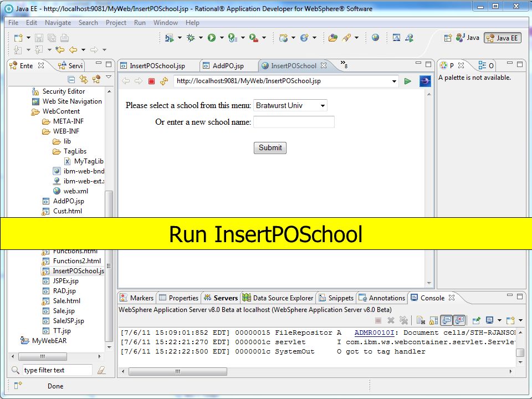
Task: Click the Save toolbar icon
Action: [x=39, y=38]
